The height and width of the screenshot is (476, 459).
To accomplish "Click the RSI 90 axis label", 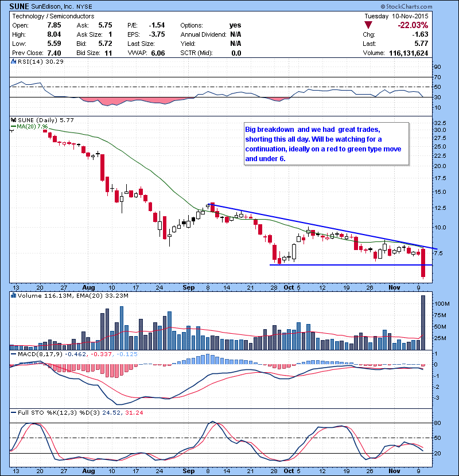I will [438, 67].
